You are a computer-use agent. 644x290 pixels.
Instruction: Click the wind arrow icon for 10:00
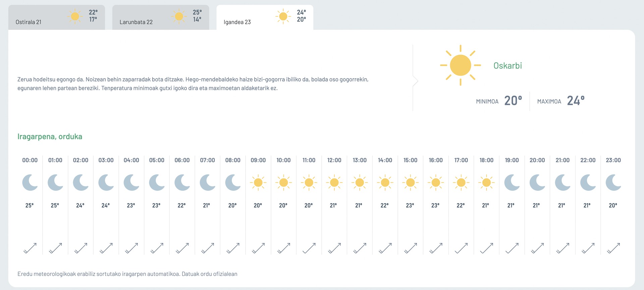pos(284,248)
